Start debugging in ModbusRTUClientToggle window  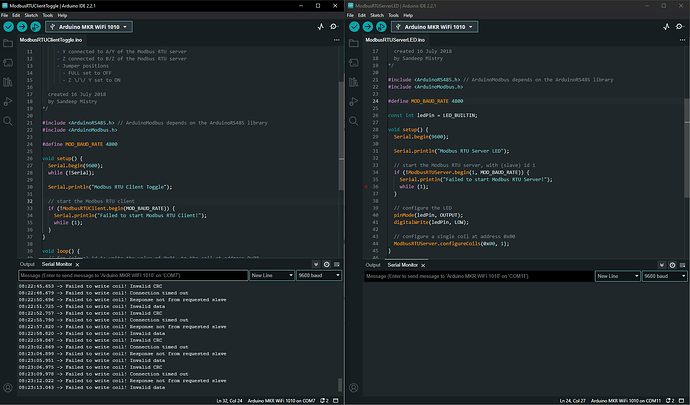[37, 27]
